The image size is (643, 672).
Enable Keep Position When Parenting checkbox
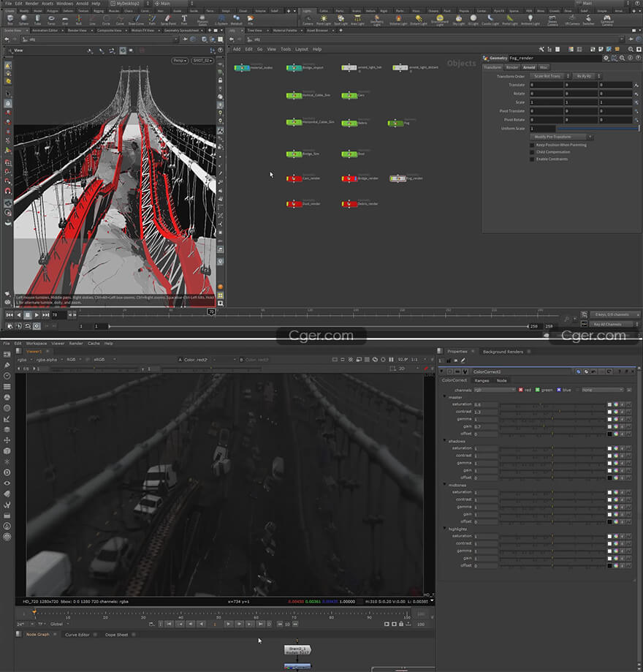532,145
